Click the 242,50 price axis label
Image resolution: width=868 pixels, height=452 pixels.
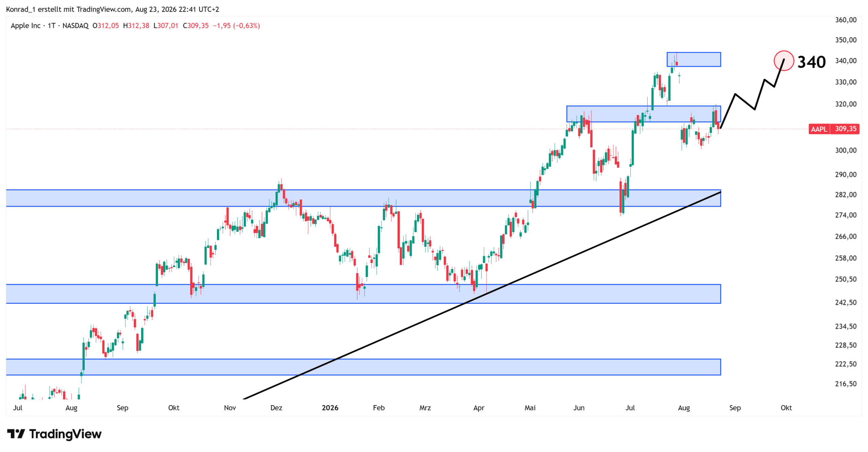click(846, 302)
